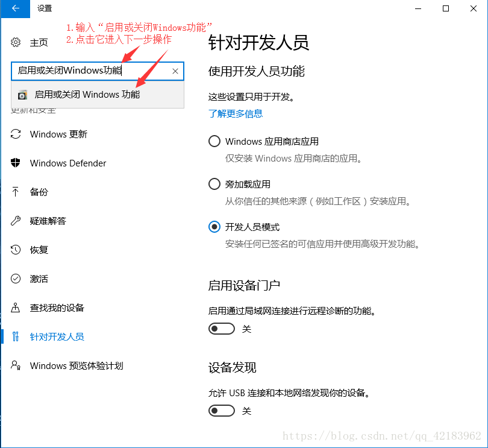The image size is (488, 448).
Task: Click the Windows 预览体验计划 person icon
Action: point(16,365)
